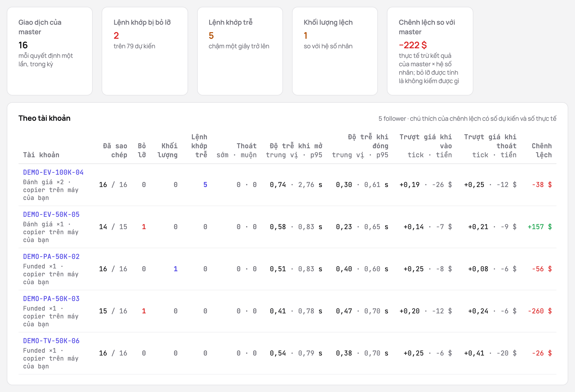Click the 'Lệnh khớp trễ' table column header
The height and width of the screenshot is (392, 575).
199,146
